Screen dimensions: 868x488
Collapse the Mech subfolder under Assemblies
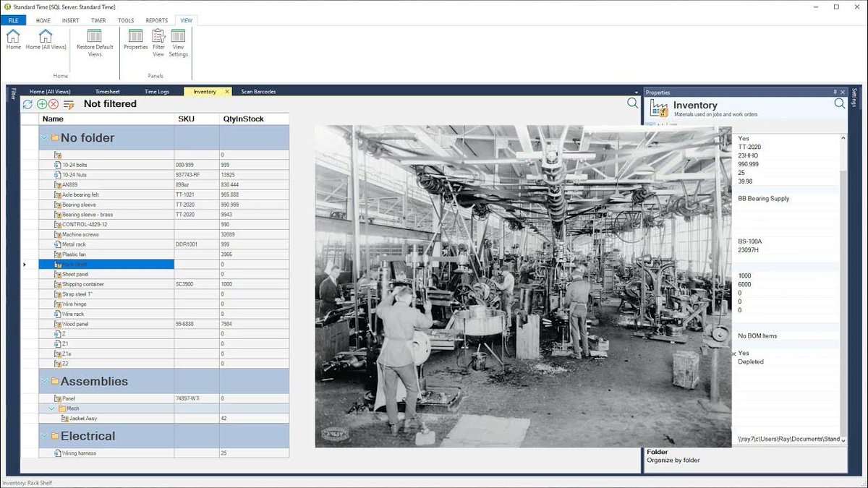(50, 408)
